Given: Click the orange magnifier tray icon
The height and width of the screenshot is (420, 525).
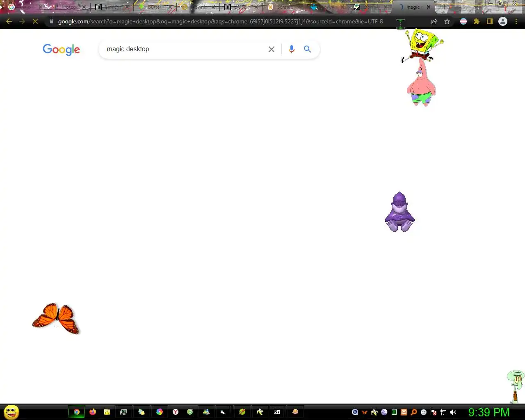Looking at the screenshot, I should (414, 412).
